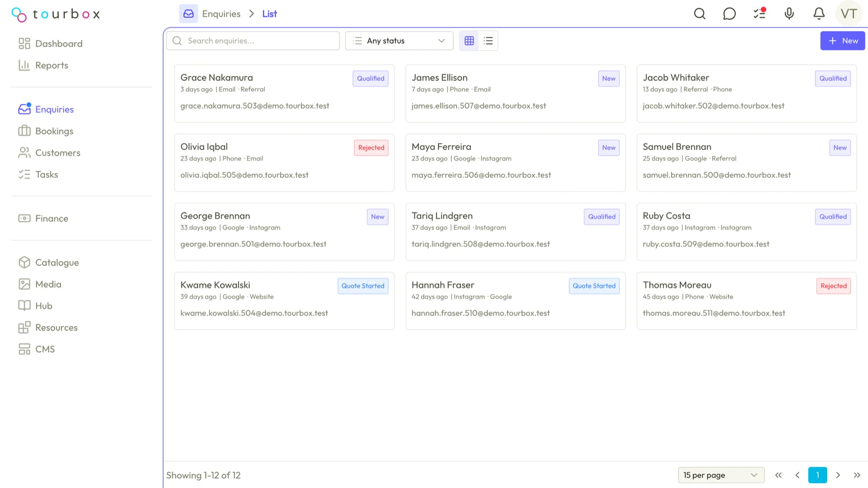
Task: Activate the microphone icon
Action: pos(789,14)
